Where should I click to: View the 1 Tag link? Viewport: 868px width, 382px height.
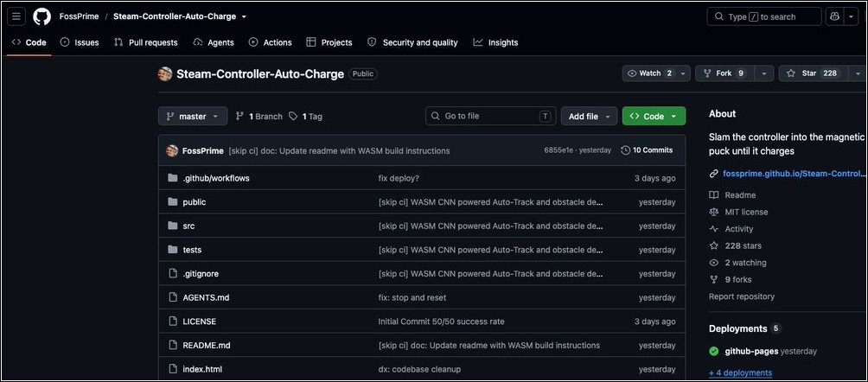[x=305, y=117]
